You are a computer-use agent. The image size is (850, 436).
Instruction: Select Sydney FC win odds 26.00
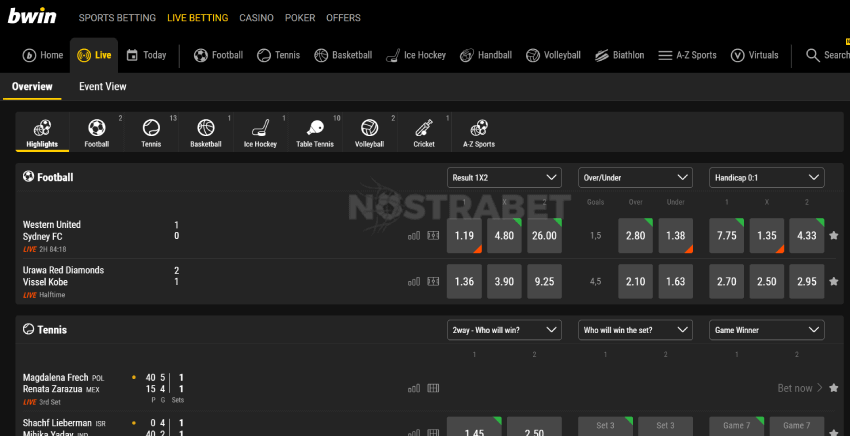(544, 236)
